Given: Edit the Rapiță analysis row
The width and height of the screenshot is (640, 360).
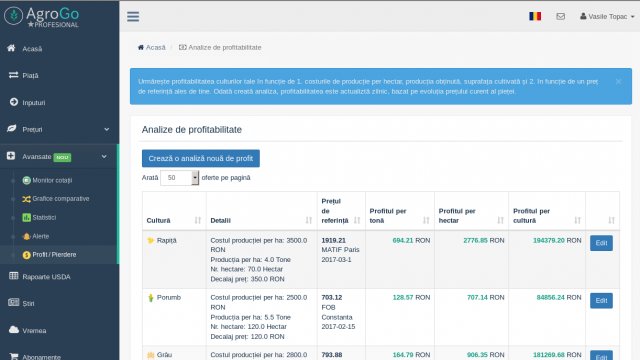Looking at the screenshot, I should tap(601, 243).
